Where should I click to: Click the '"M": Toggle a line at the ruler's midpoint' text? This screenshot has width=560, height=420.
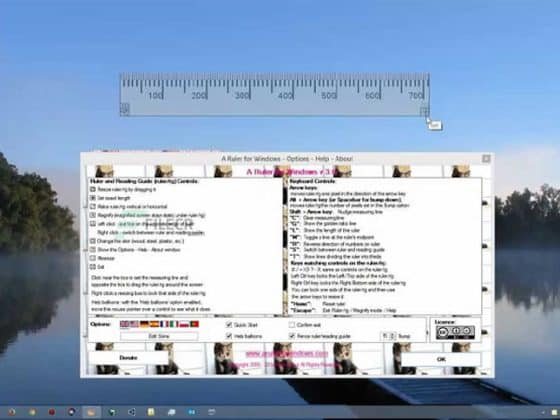[x=332, y=237]
